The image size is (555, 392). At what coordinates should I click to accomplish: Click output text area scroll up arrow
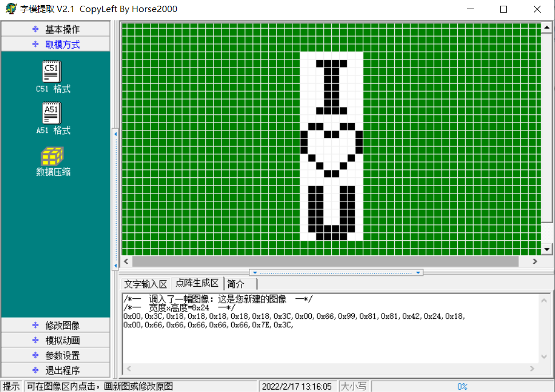tap(544, 300)
